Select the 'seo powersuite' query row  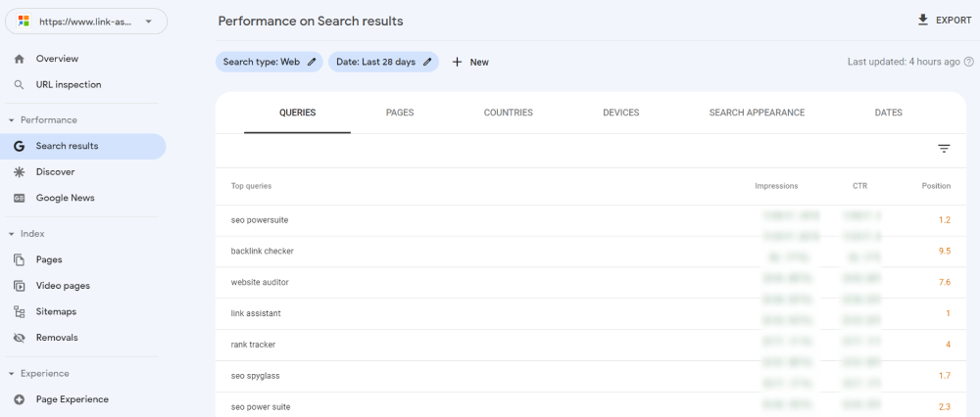click(x=591, y=220)
